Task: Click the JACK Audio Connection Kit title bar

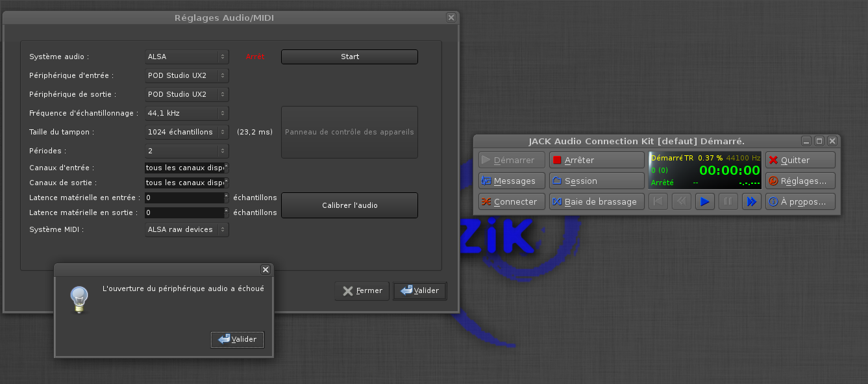Action: pyautogui.click(x=637, y=141)
